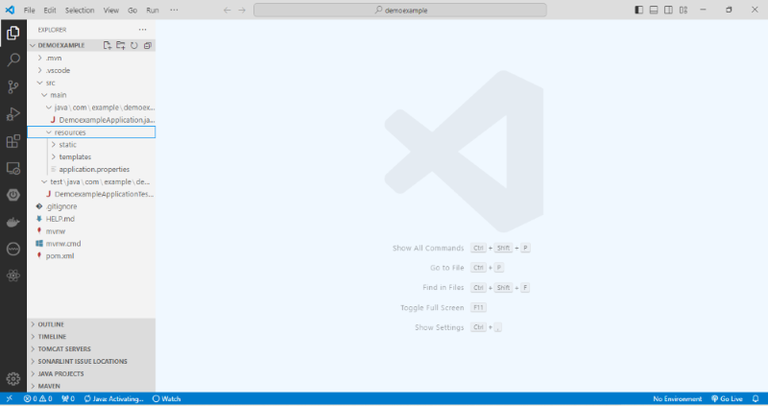The width and height of the screenshot is (768, 406).
Task: Open the Manage gear in activity bar
Action: click(13, 379)
